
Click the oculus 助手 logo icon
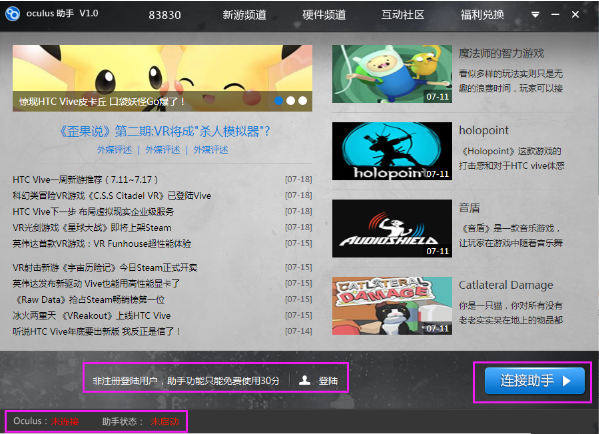[x=12, y=14]
